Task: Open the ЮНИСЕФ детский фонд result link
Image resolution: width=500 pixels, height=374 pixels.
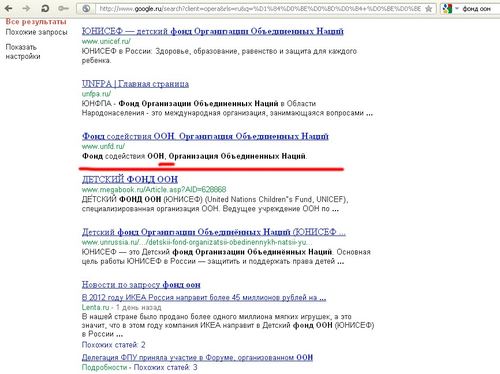Action: (x=213, y=31)
